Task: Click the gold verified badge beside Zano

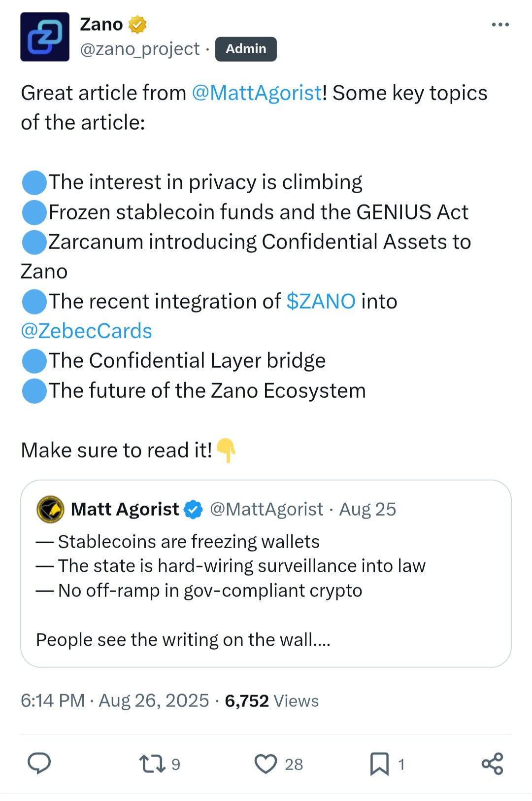Action: 137,24
